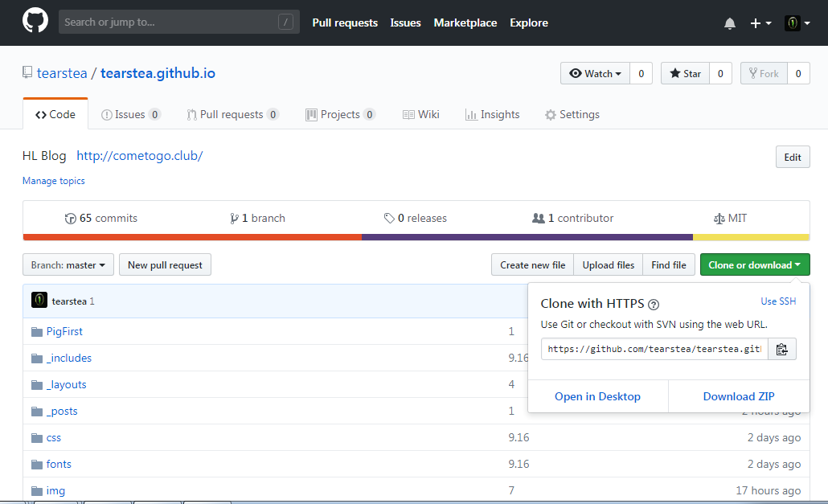
Task: Click New pull request button
Action: [166, 265]
